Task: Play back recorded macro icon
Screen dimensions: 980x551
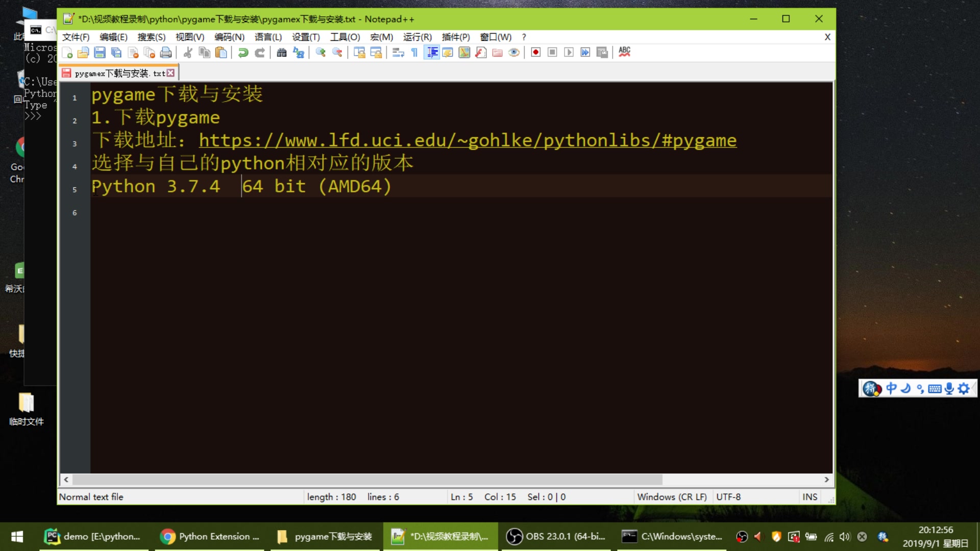Action: pyautogui.click(x=569, y=53)
